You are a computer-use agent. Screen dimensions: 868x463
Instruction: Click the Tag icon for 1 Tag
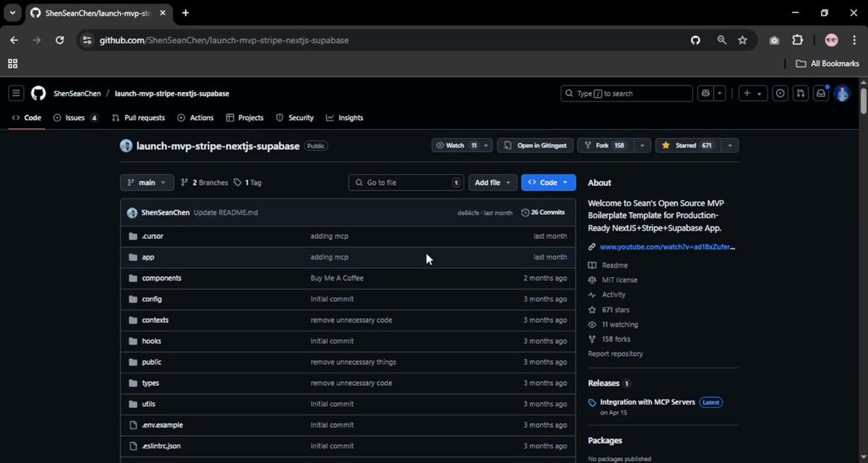coord(237,183)
